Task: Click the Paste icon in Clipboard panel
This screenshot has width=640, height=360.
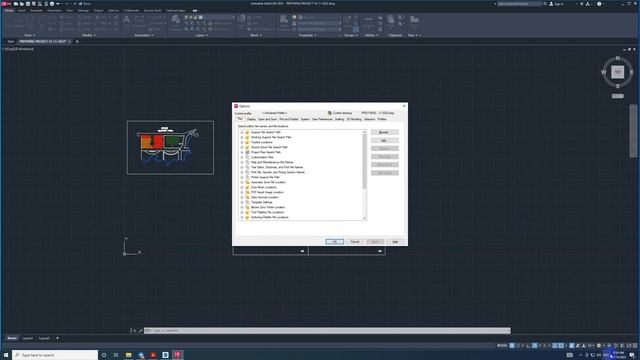Action: coord(391,20)
